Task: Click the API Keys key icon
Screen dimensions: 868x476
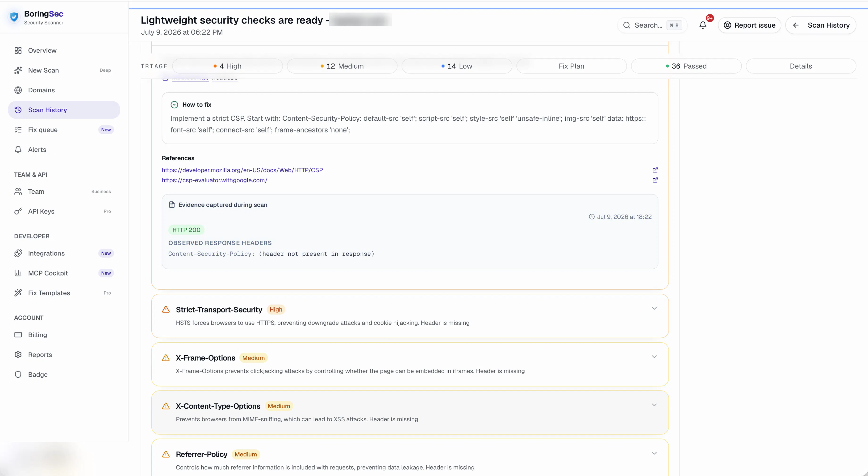Action: pyautogui.click(x=18, y=211)
